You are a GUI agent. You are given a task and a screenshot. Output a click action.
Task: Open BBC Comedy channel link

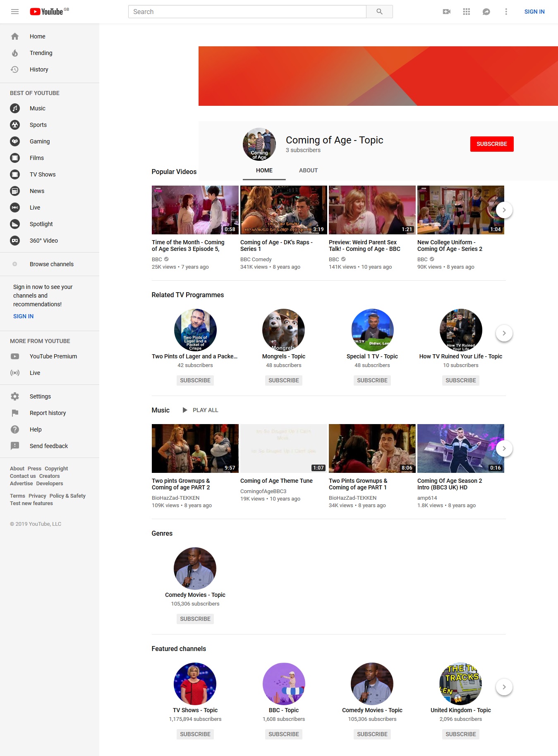coord(256,260)
